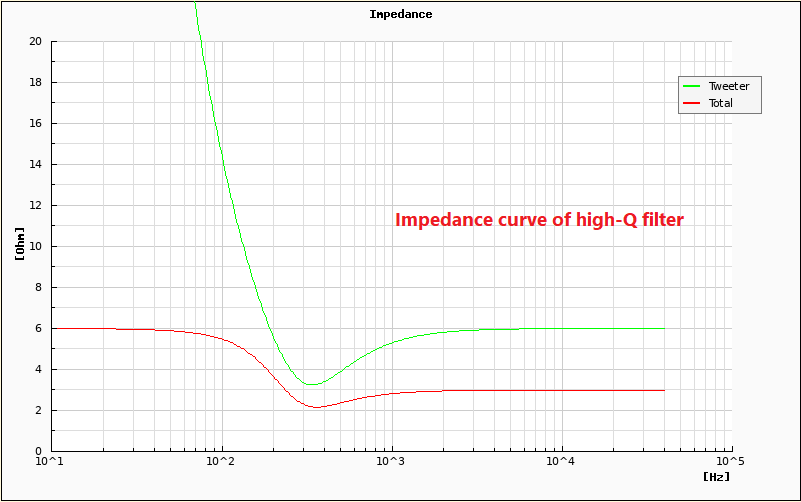Click the 8 y-axis tick label

[38, 288]
